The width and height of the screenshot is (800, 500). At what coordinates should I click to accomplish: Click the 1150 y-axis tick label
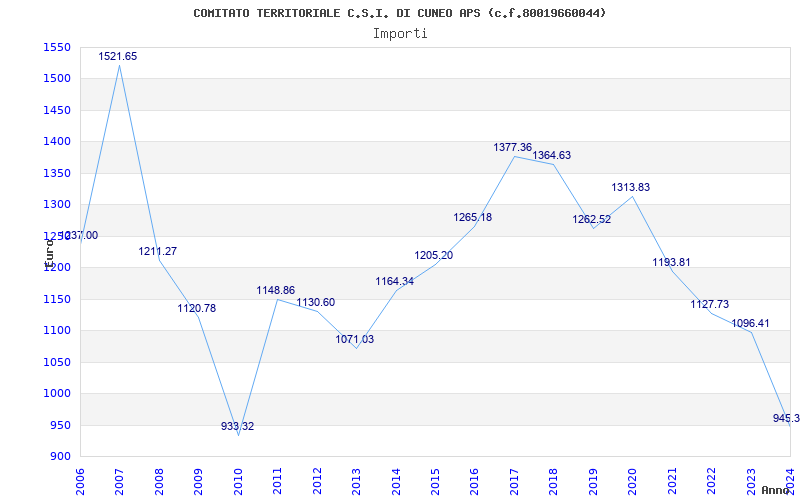57,299
